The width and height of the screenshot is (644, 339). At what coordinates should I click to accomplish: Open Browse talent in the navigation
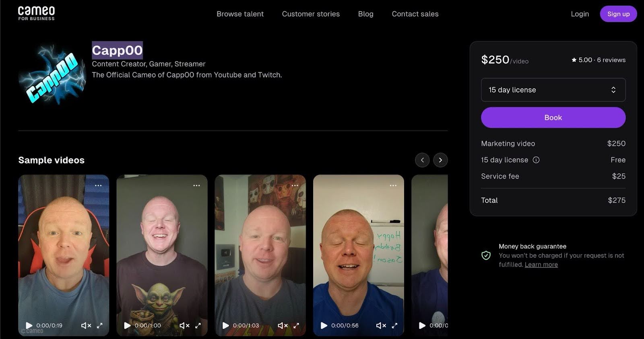pos(240,14)
